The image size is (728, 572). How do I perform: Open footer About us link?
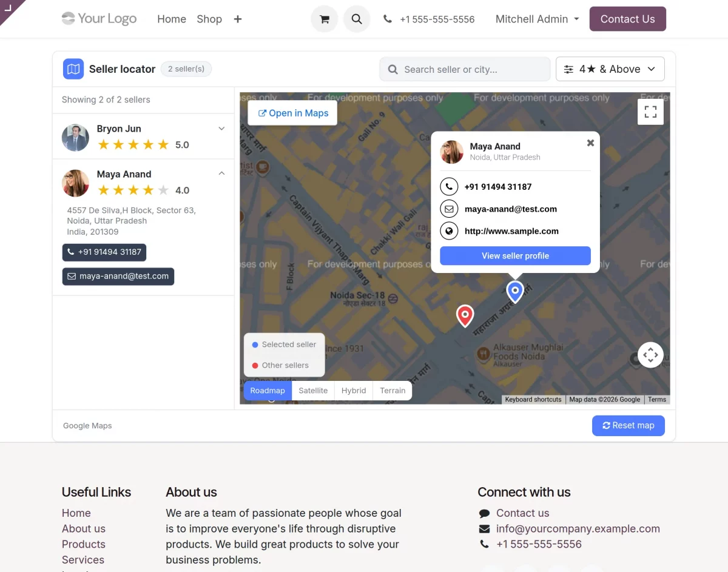pyautogui.click(x=84, y=529)
